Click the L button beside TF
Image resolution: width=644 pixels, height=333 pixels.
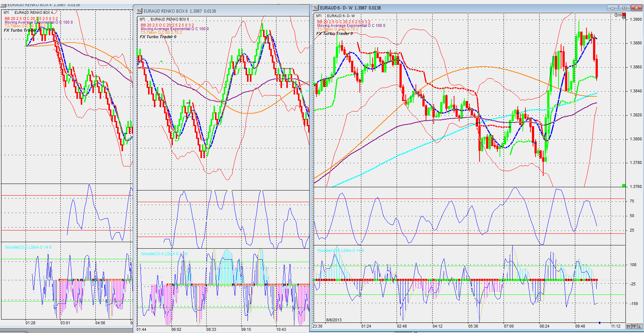(640, 326)
